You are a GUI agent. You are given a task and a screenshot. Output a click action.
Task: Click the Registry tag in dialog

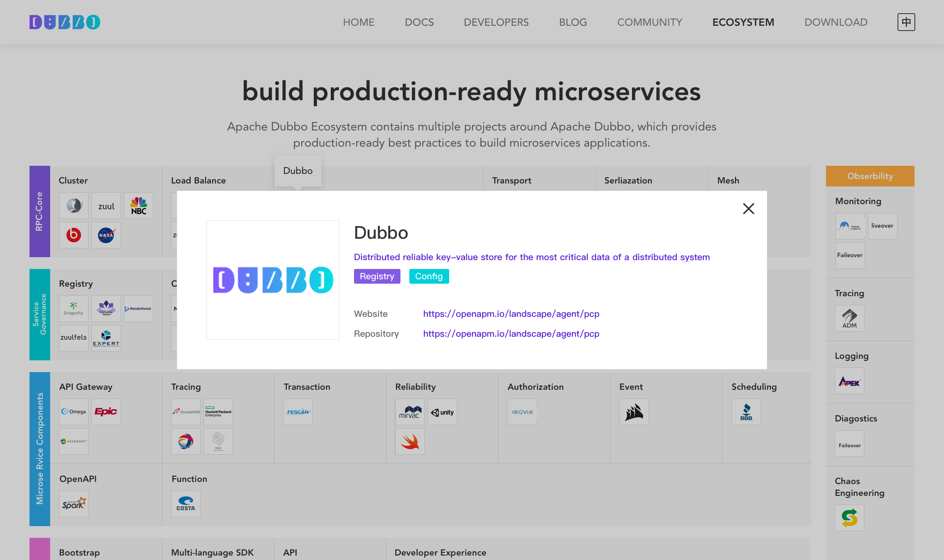377,276
